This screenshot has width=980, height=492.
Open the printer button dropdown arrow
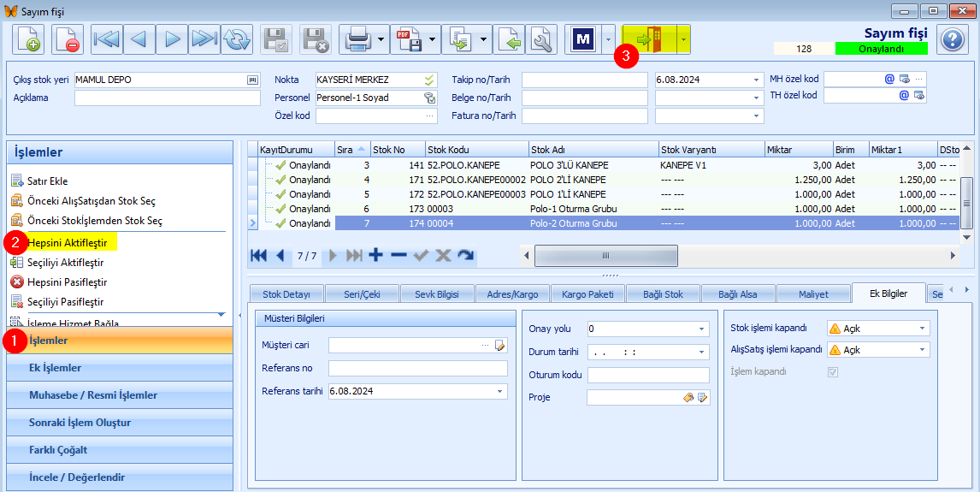click(381, 39)
